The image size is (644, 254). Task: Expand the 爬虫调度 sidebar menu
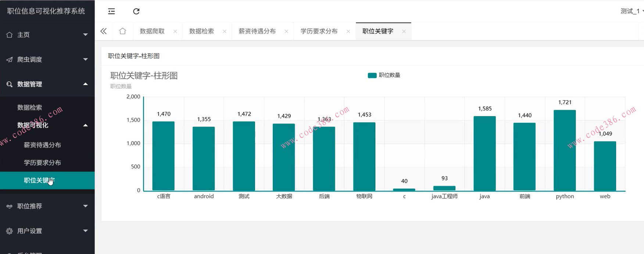47,59
